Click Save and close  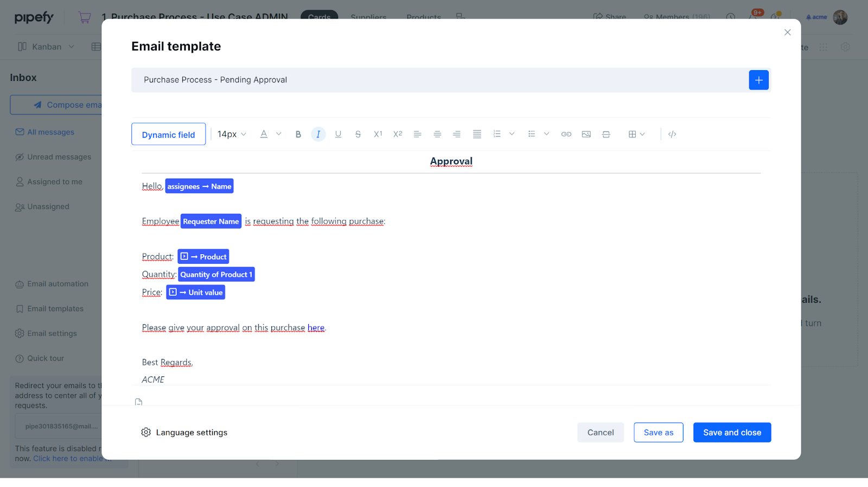tap(732, 433)
